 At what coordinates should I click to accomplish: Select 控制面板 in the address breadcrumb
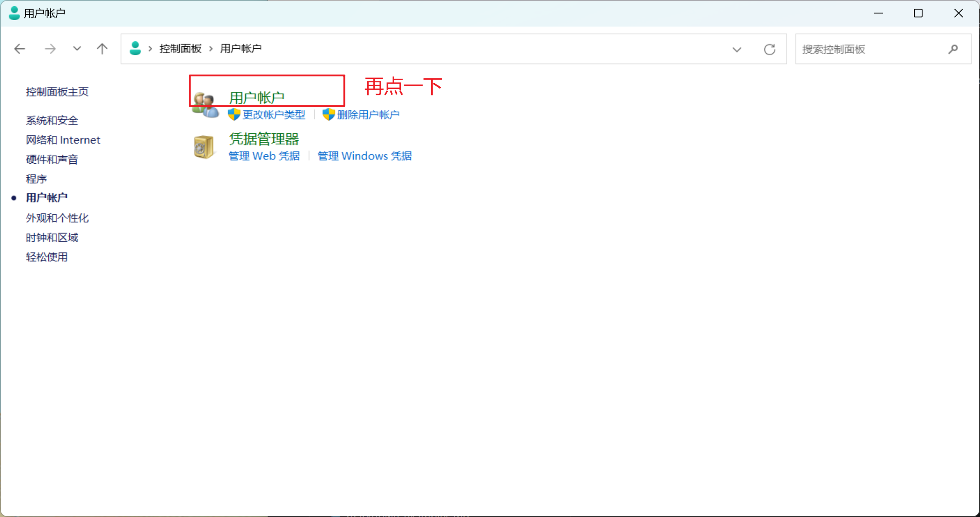[x=180, y=48]
